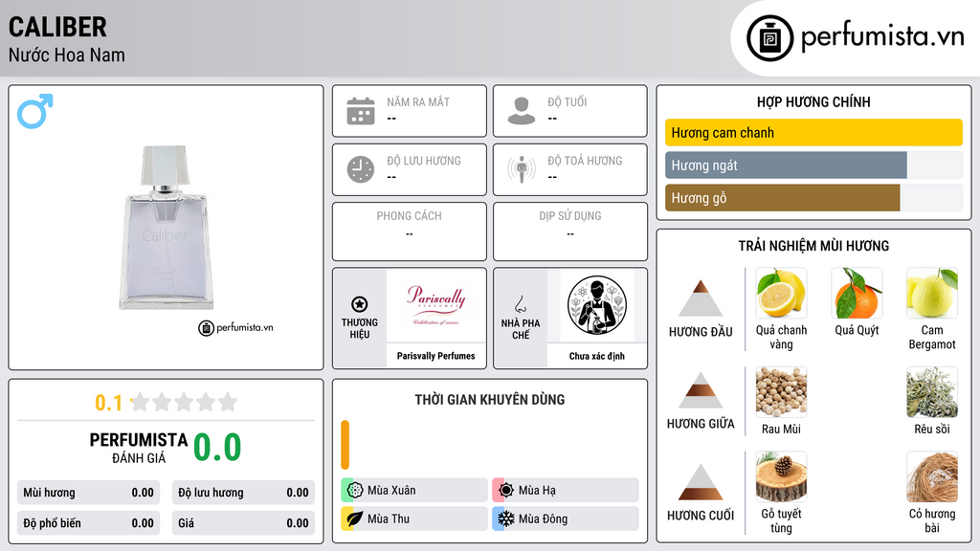Image resolution: width=980 pixels, height=551 pixels.
Task: Select the Rêu sồi note image
Action: click(x=932, y=392)
